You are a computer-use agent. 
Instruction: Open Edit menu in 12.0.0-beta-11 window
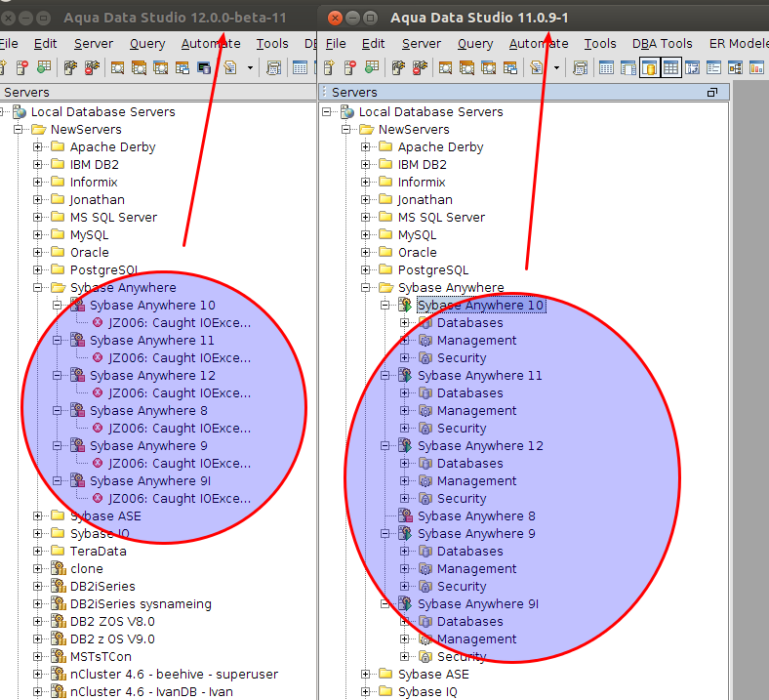(45, 44)
